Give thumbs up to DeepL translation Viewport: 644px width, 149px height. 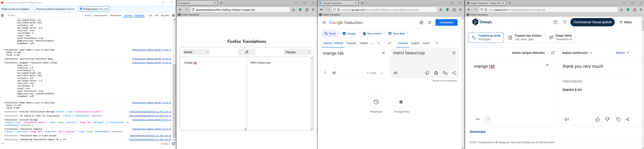click(597, 120)
